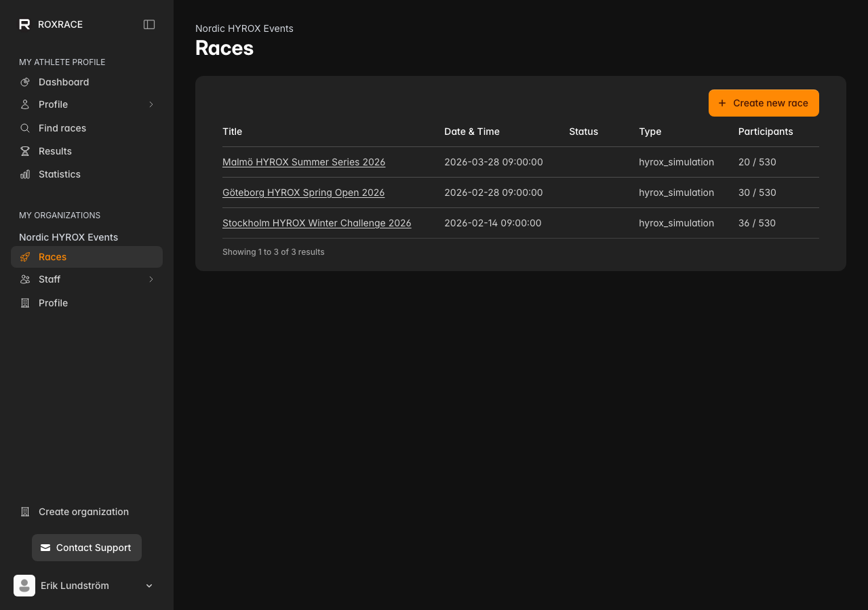Screen dimensions: 868x610
Task: Click the plus icon on Create new race
Action: (722, 103)
